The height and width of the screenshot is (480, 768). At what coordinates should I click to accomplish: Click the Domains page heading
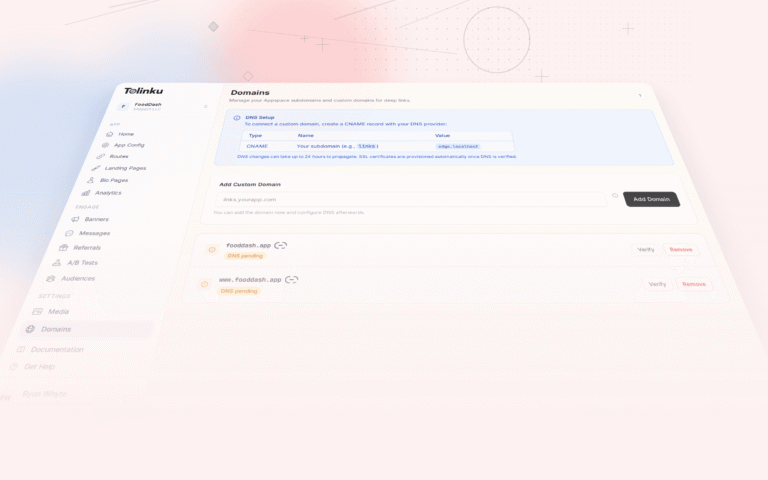tap(250, 92)
